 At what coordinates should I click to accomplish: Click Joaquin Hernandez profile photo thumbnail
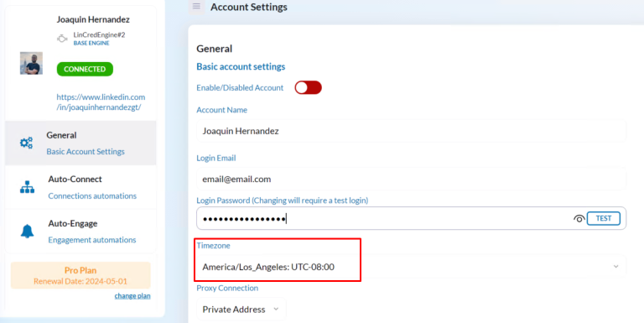(x=31, y=63)
